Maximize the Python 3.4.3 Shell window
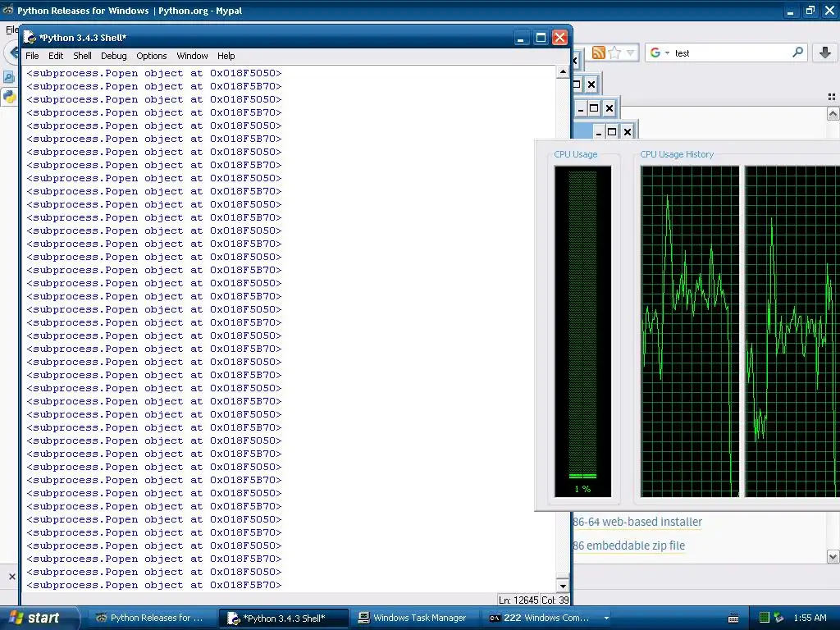 541,38
